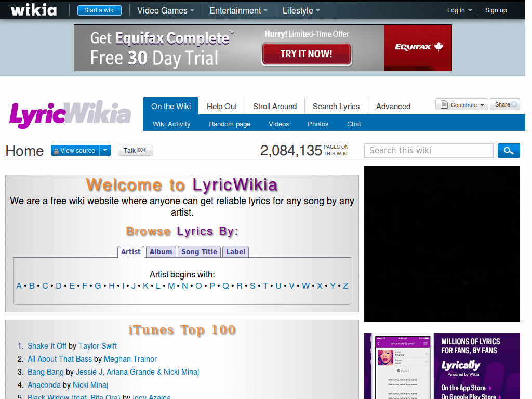This screenshot has height=399, width=532.
Task: Click the Start a wiki button
Action: pyautogui.click(x=99, y=10)
